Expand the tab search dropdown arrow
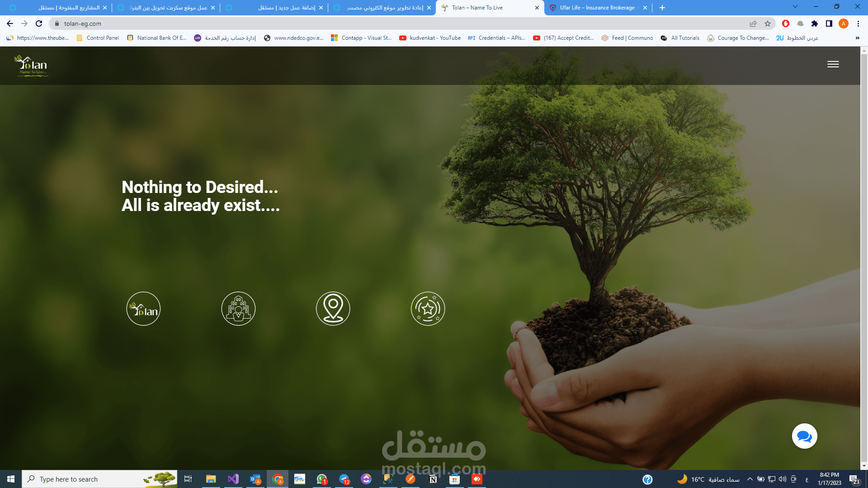The image size is (868, 488). (x=795, y=7)
